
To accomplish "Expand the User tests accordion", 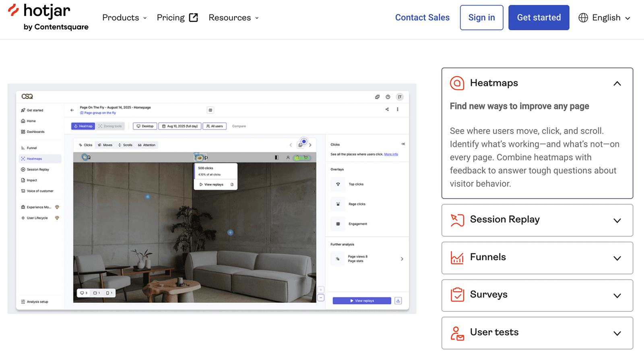I will [x=537, y=333].
